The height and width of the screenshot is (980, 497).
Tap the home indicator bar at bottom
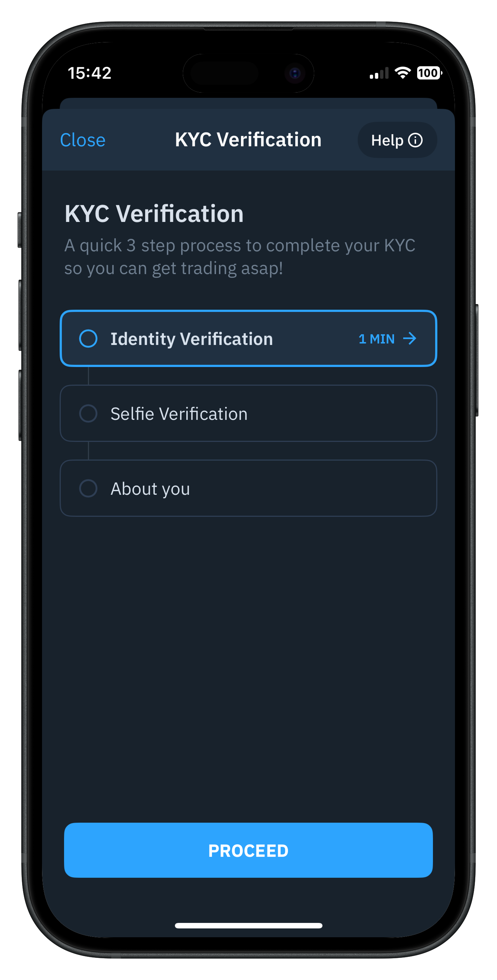[x=248, y=925]
